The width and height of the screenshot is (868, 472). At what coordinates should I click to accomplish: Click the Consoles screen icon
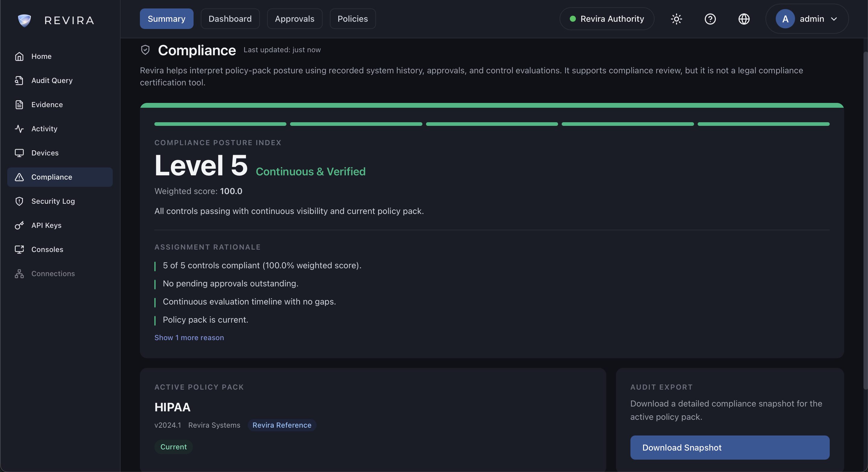[19, 250]
